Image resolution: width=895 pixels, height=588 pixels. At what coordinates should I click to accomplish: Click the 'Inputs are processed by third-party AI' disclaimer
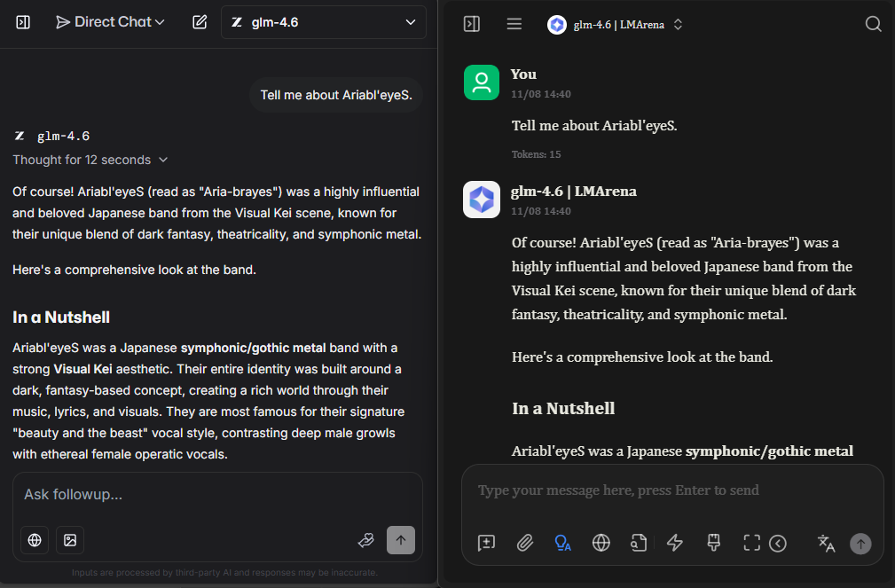(x=225, y=573)
